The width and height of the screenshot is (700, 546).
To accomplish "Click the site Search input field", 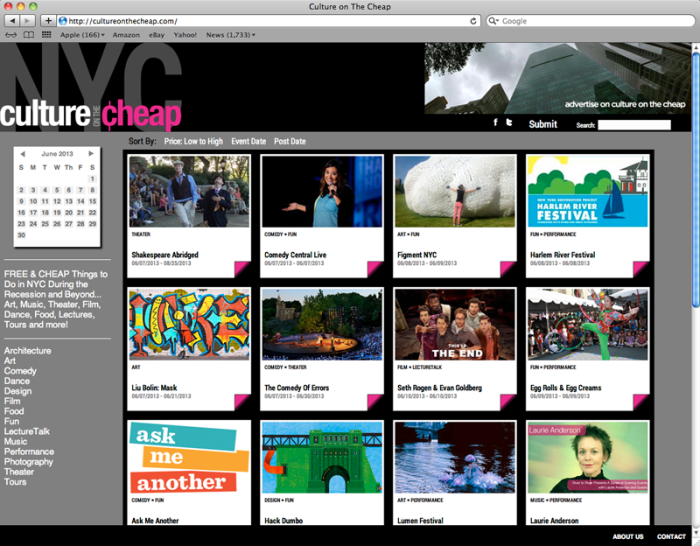I will point(634,125).
